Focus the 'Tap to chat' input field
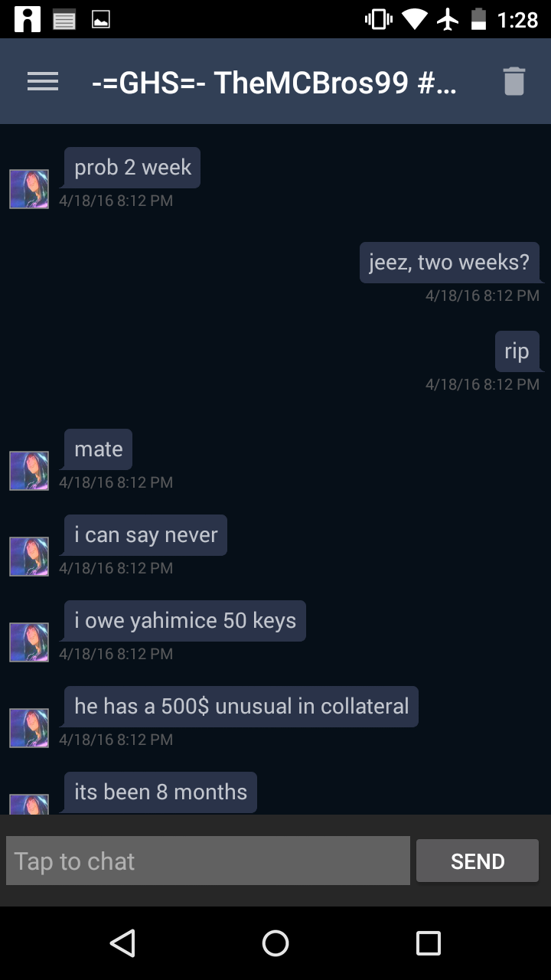The width and height of the screenshot is (551, 980). pos(208,861)
